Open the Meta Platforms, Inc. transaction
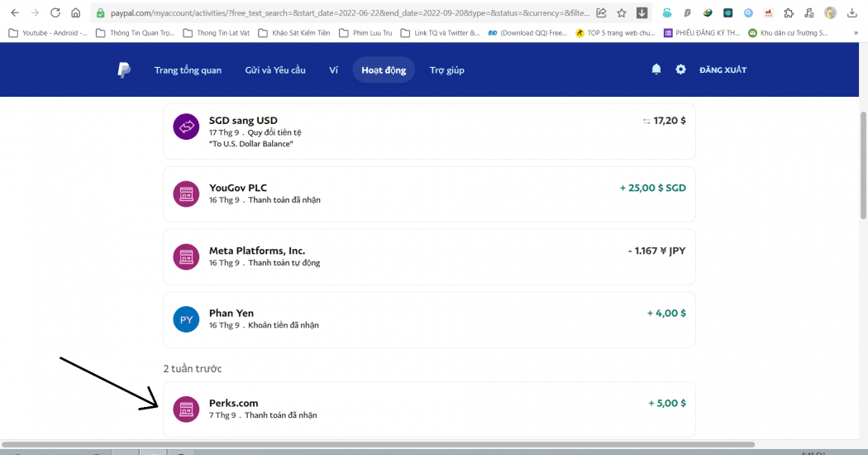 point(429,257)
